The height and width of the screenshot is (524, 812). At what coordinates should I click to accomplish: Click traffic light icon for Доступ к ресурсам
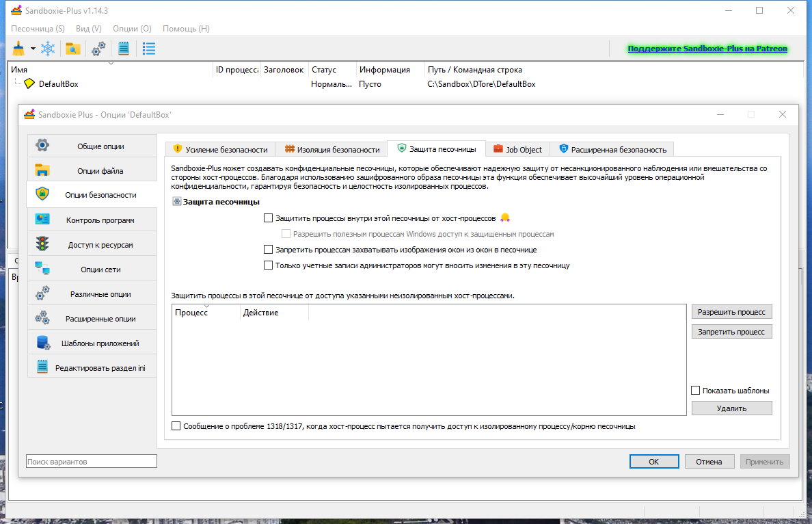[42, 244]
